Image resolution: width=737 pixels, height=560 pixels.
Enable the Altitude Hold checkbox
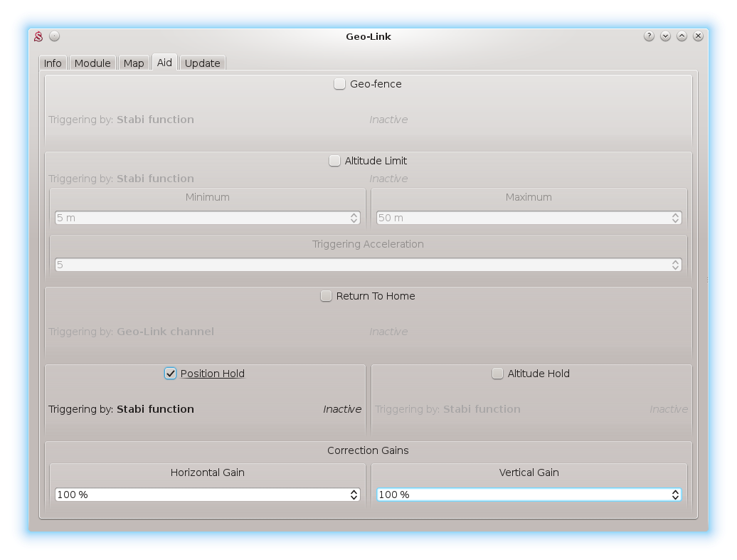[x=497, y=374]
